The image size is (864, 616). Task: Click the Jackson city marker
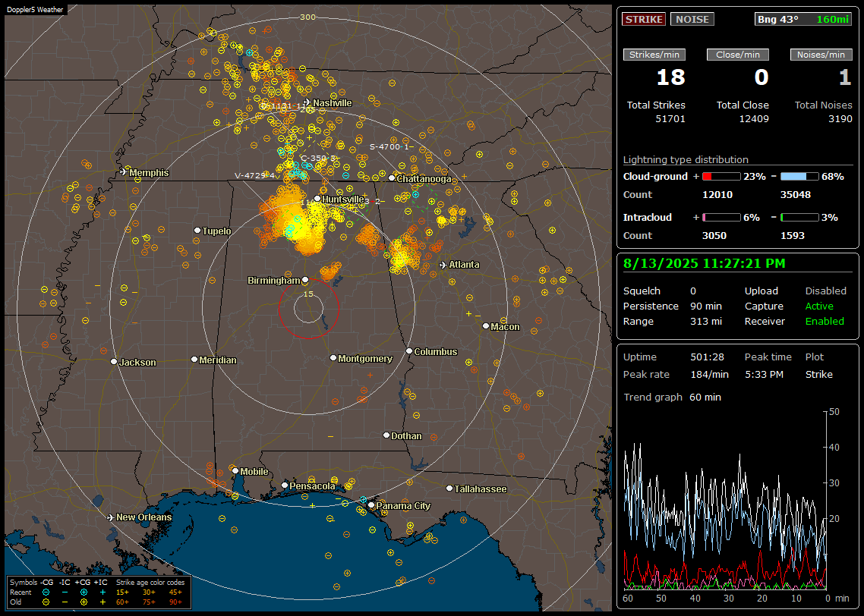click(x=114, y=362)
